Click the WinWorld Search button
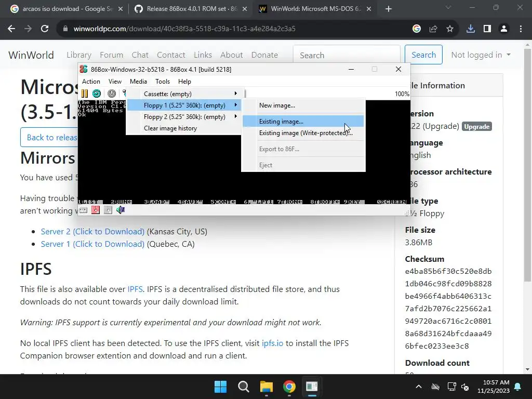The height and width of the screenshot is (399, 532). [x=423, y=55]
